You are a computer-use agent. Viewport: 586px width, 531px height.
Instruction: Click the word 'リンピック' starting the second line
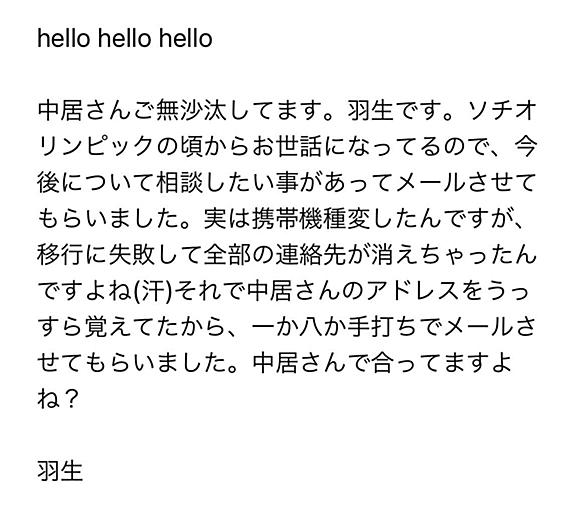pyautogui.click(x=96, y=147)
